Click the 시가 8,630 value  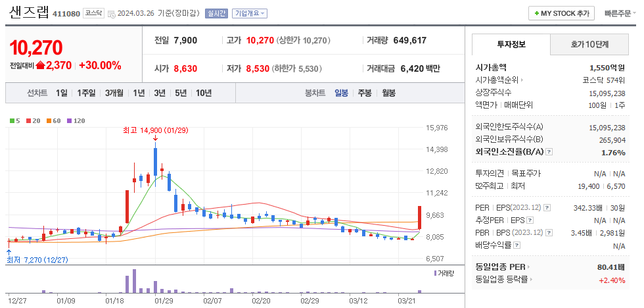point(185,68)
